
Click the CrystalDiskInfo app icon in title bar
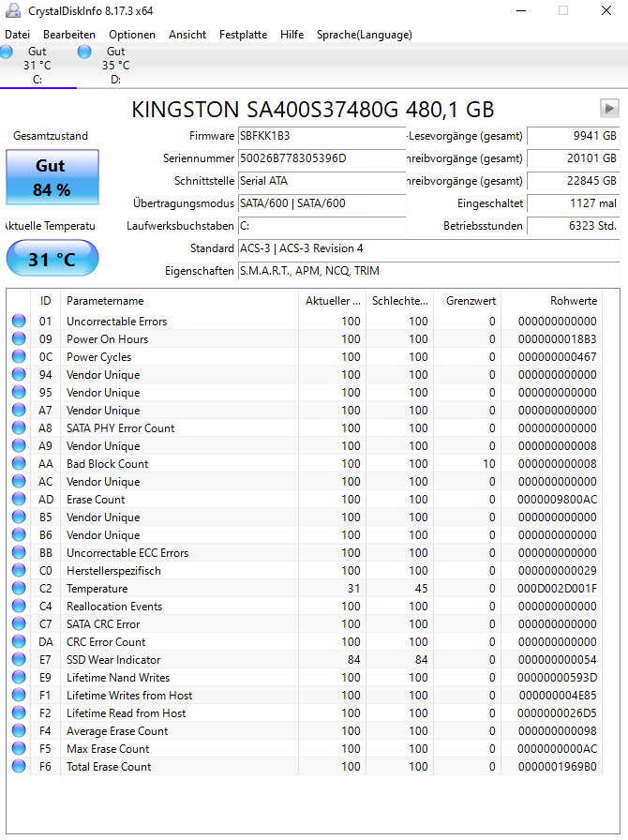tap(12, 10)
